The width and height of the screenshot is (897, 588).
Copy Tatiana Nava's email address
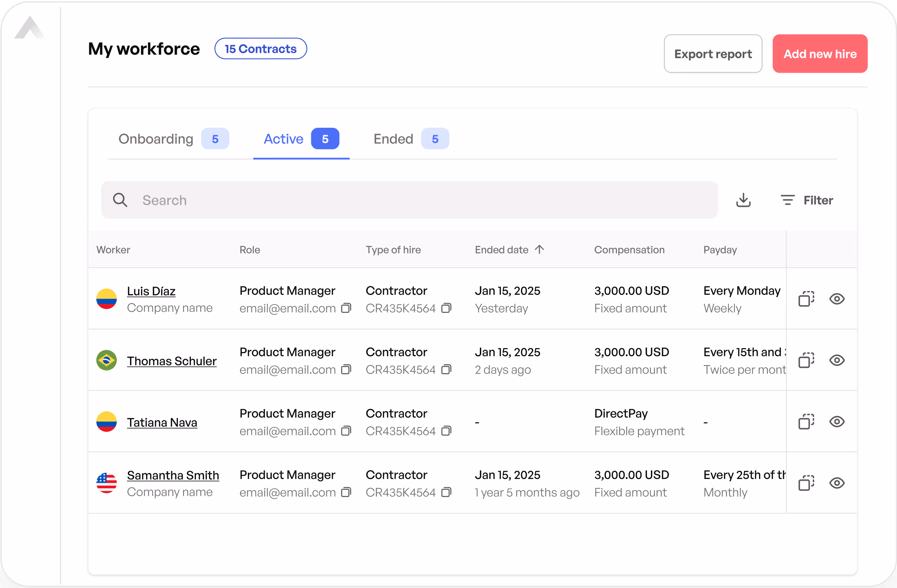(346, 431)
